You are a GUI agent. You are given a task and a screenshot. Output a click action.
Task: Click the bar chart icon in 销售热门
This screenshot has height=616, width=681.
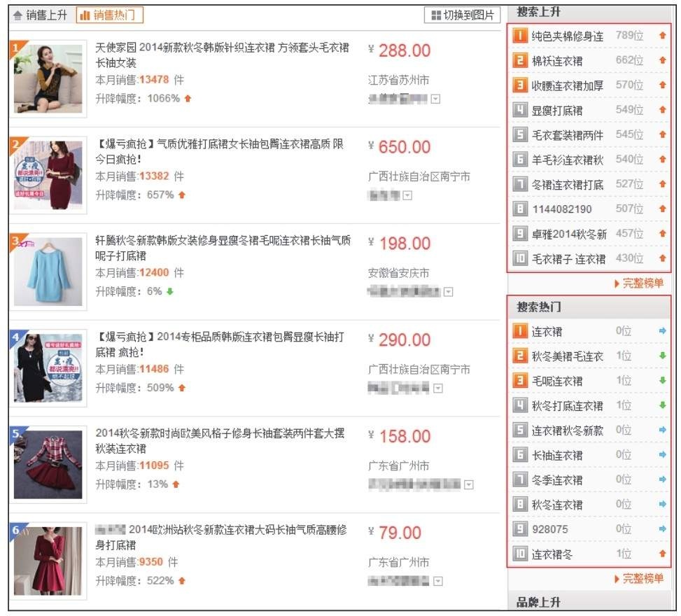85,15
